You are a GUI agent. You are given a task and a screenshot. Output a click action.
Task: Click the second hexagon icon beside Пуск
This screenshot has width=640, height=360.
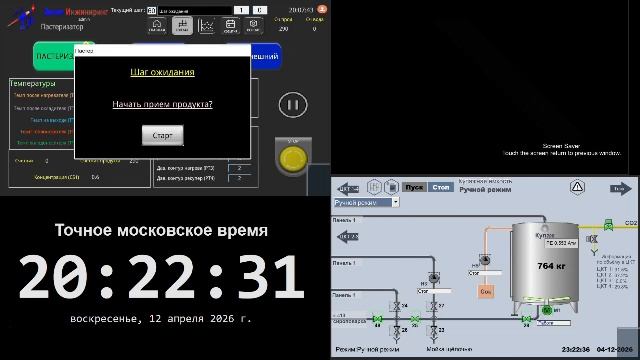tap(391, 187)
